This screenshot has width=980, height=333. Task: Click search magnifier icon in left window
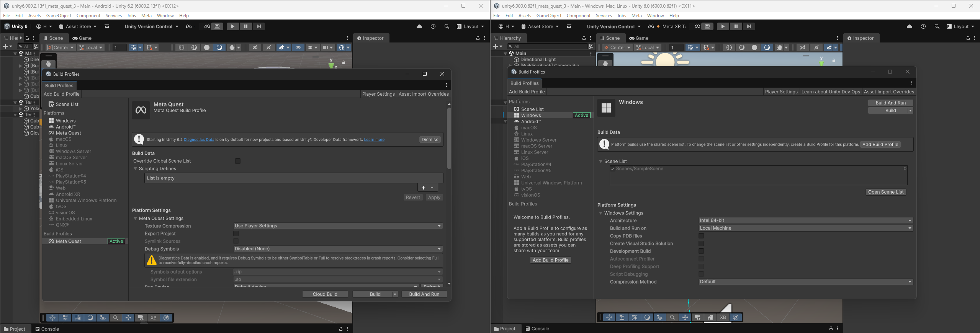click(x=447, y=26)
